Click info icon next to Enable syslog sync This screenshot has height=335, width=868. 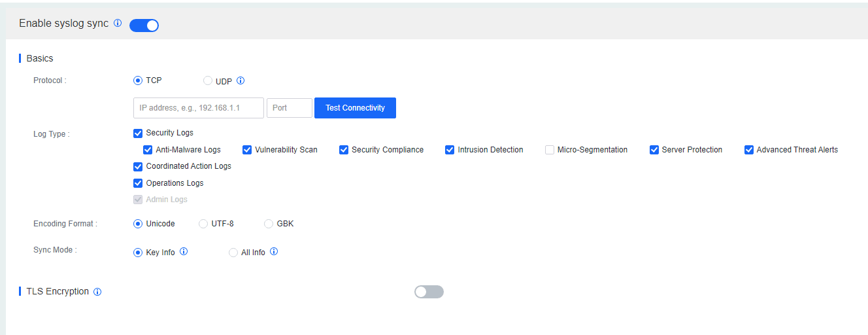[x=118, y=23]
